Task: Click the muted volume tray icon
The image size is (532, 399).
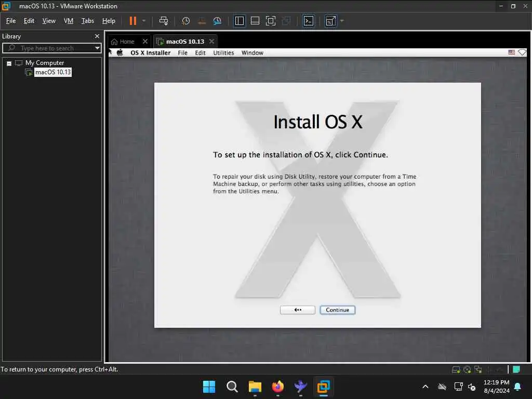Action: pyautogui.click(x=472, y=387)
